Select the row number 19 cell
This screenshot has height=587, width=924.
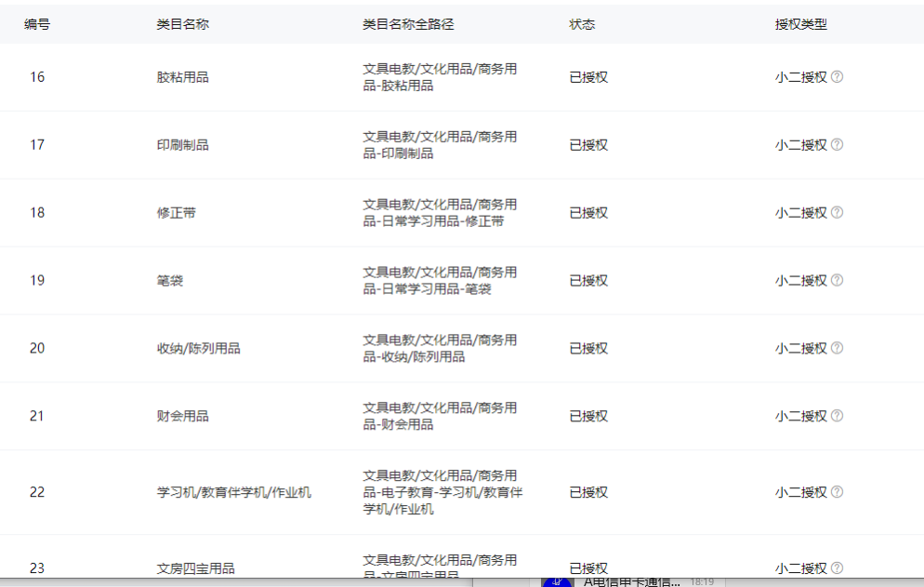tap(37, 280)
